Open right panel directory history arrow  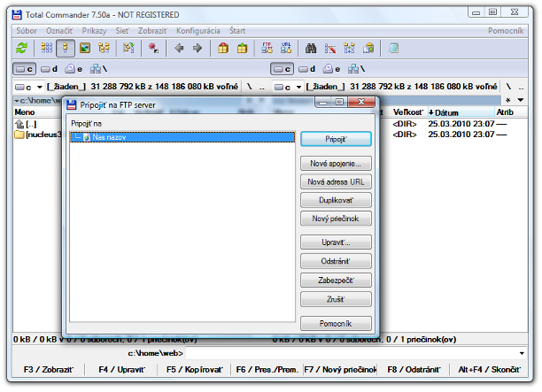coord(520,100)
